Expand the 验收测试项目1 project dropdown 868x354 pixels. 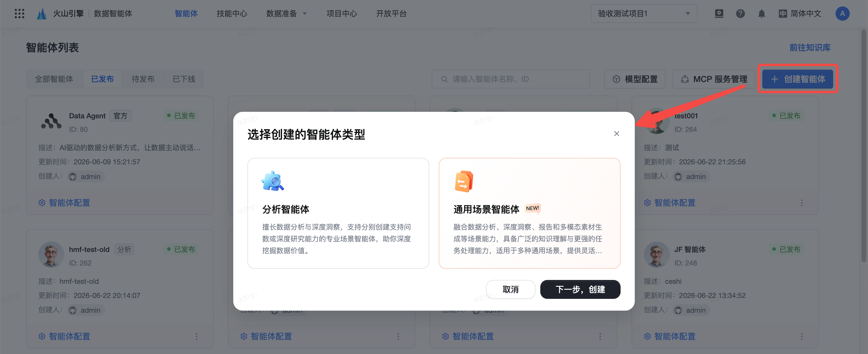[x=644, y=14]
